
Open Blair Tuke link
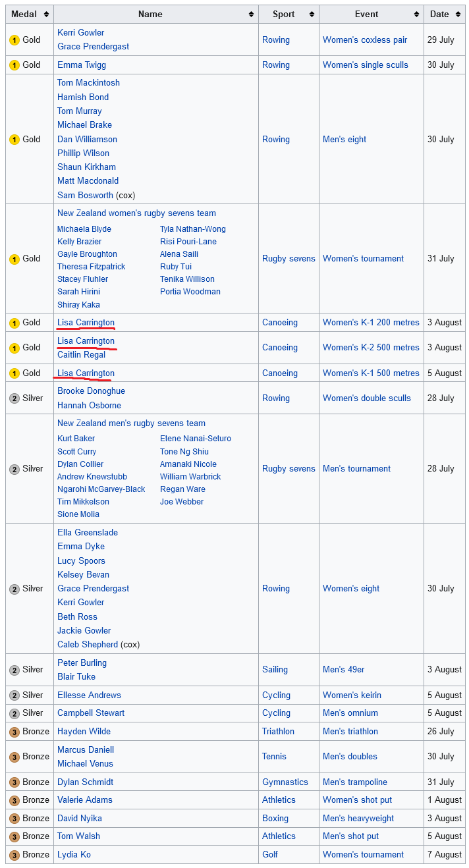[x=76, y=676]
